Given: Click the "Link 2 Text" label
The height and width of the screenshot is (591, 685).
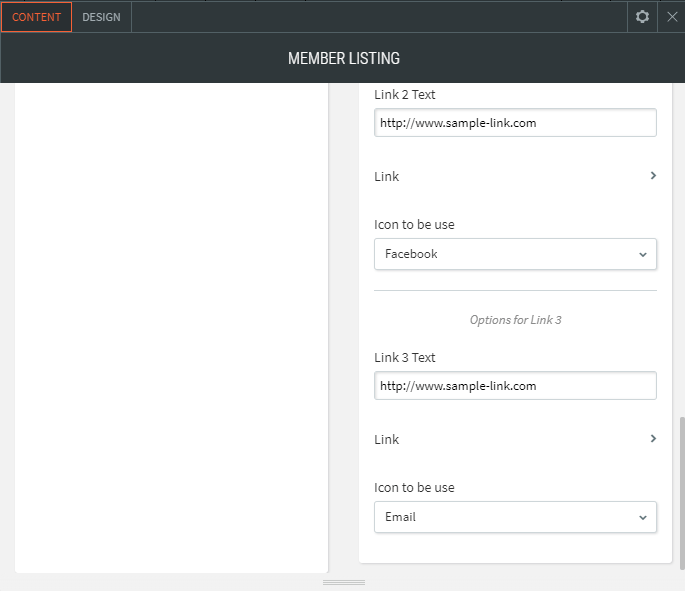Looking at the screenshot, I should pyautogui.click(x=404, y=95).
